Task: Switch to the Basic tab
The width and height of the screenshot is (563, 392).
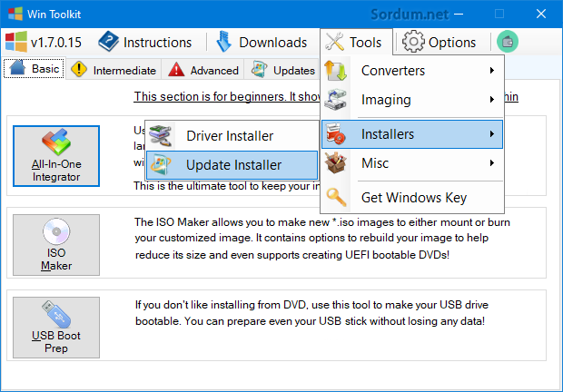Action: pyautogui.click(x=35, y=68)
